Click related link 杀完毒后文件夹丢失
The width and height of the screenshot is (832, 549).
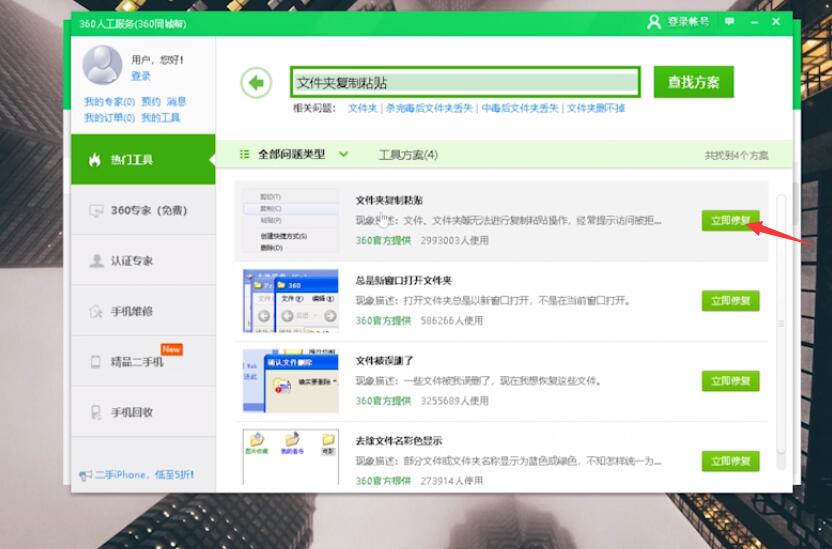(x=429, y=108)
